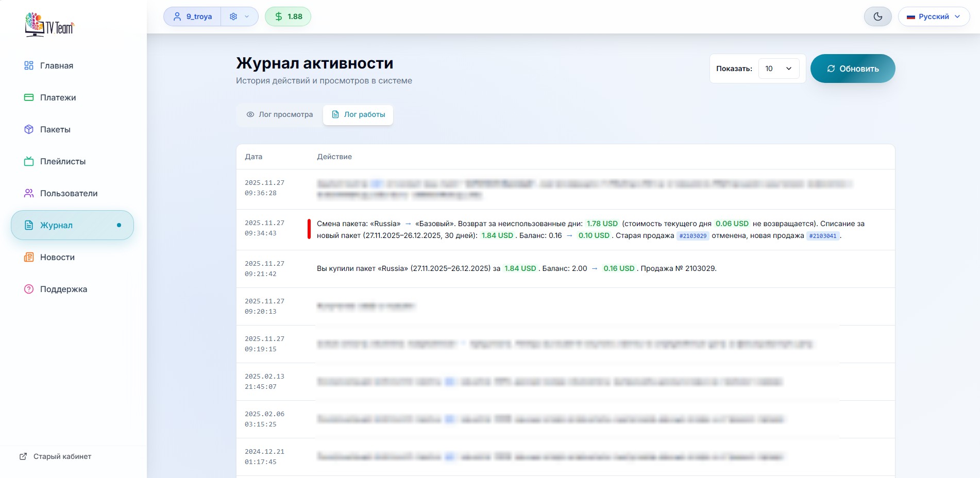Select the Лог работы tab
The height and width of the screenshot is (478, 980).
click(358, 114)
